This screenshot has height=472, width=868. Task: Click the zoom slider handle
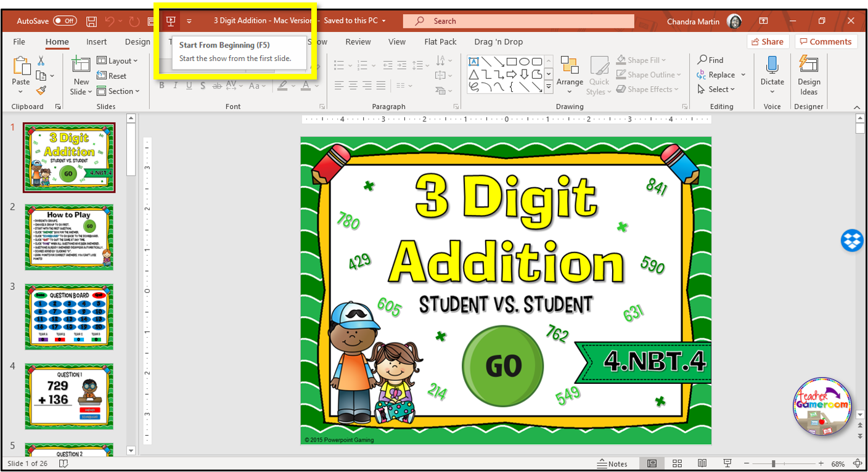click(774, 463)
